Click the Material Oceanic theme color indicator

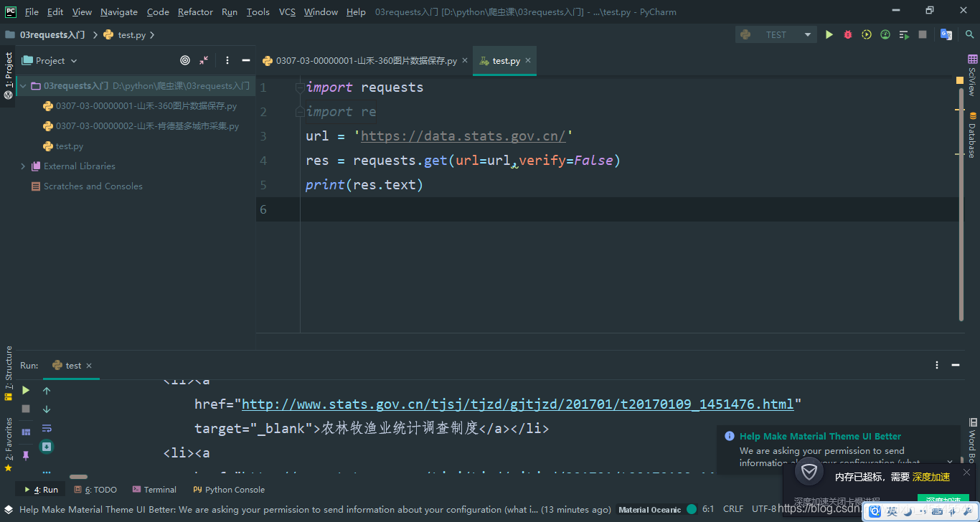click(692, 509)
